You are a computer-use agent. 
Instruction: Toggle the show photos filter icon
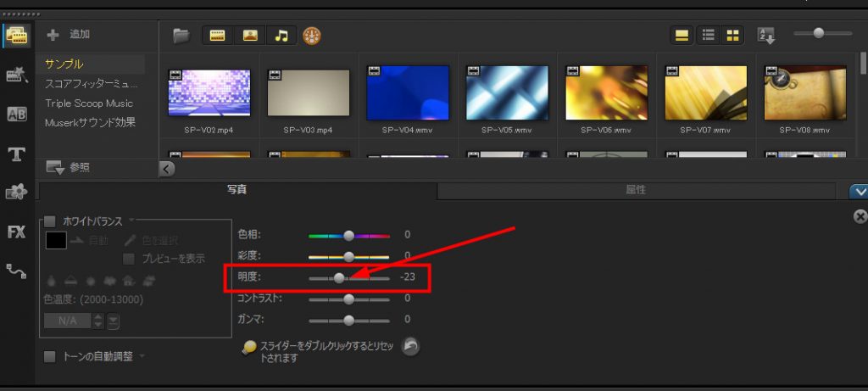pyautogui.click(x=250, y=36)
